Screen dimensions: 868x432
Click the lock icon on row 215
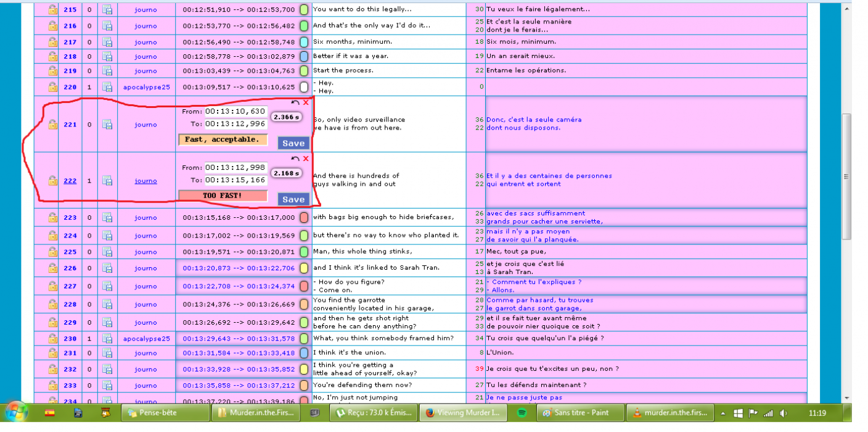click(53, 10)
